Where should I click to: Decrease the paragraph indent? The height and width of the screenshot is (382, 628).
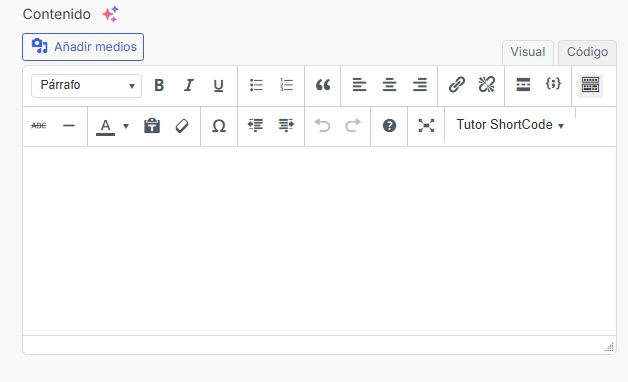pos(256,125)
